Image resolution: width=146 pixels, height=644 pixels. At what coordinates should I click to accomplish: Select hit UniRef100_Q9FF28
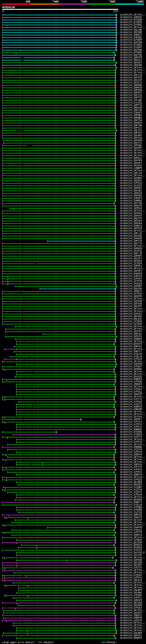click(x=131, y=241)
